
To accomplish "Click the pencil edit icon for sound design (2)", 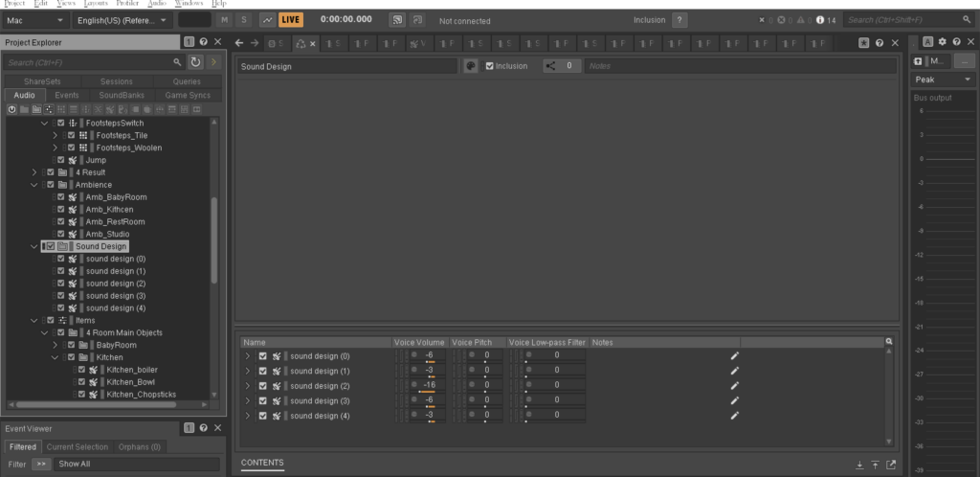I will pos(734,385).
